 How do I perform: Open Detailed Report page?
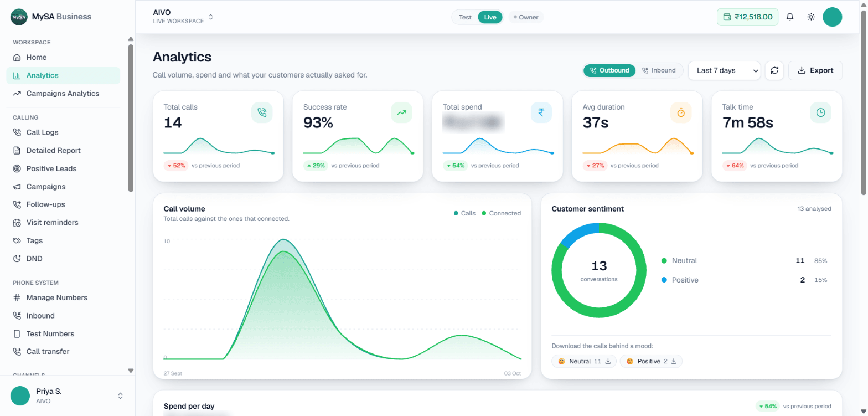[63, 150]
